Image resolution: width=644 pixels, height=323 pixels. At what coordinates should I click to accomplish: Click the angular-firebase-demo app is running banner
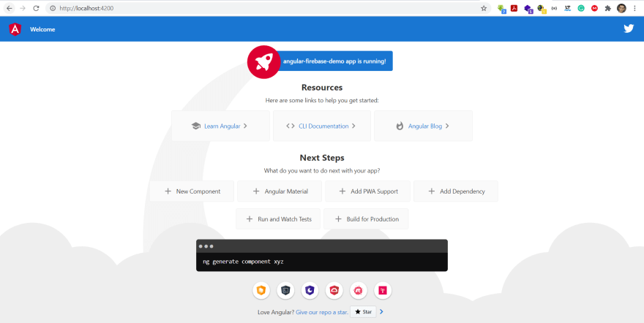[334, 61]
